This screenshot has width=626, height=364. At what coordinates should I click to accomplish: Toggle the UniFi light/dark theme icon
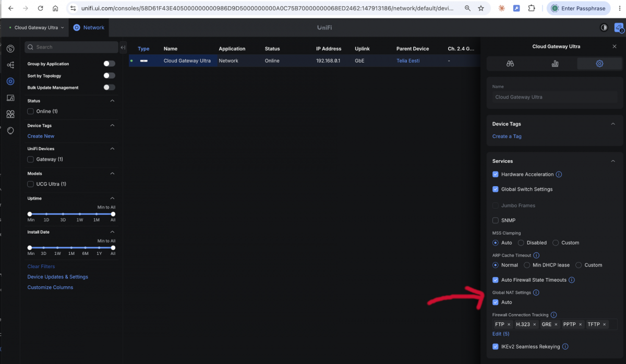click(x=604, y=28)
